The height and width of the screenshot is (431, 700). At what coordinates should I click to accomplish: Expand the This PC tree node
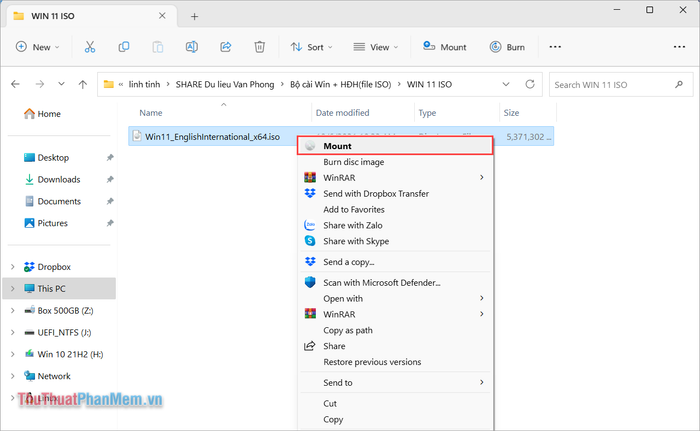pyautogui.click(x=12, y=289)
